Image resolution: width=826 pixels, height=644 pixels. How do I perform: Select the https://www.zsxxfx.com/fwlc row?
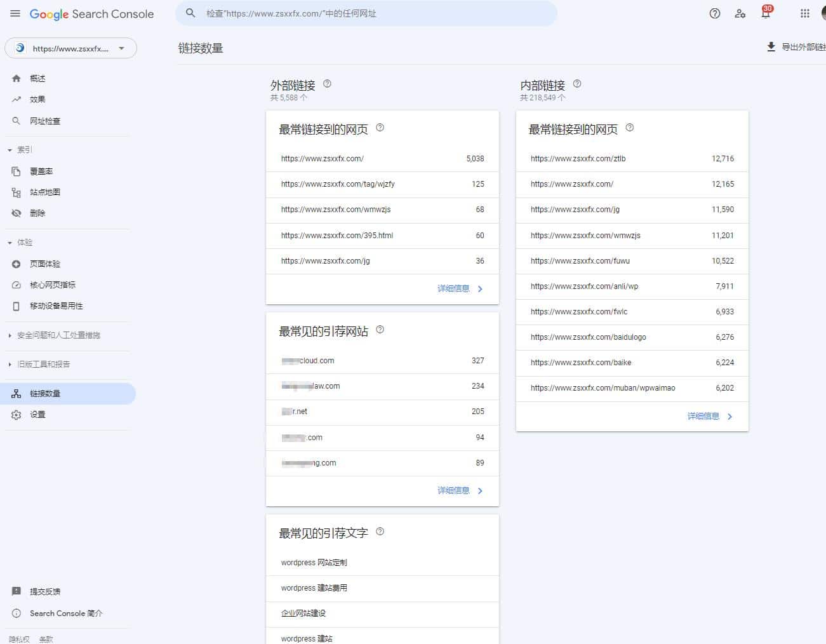tap(632, 312)
